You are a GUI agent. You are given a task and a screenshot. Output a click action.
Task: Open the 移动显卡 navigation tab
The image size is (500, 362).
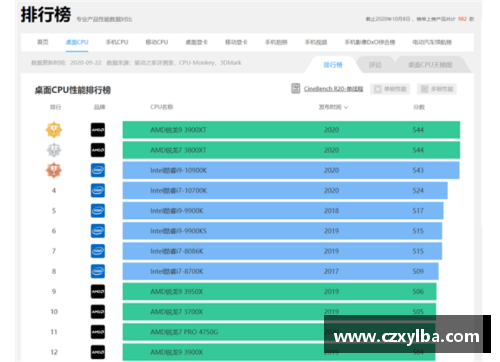click(236, 42)
